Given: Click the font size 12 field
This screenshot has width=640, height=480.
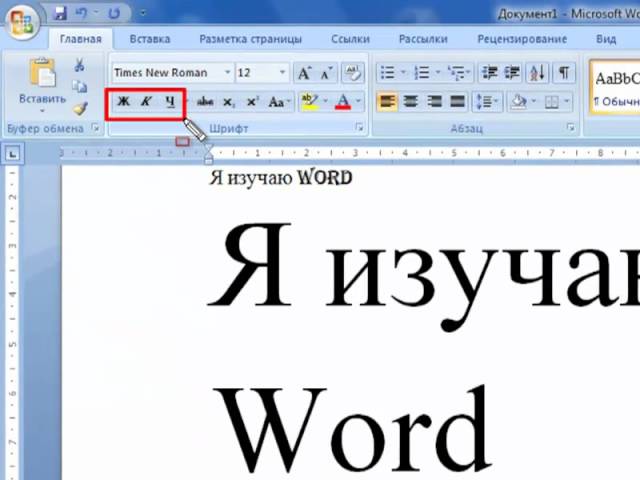Looking at the screenshot, I should 256,73.
